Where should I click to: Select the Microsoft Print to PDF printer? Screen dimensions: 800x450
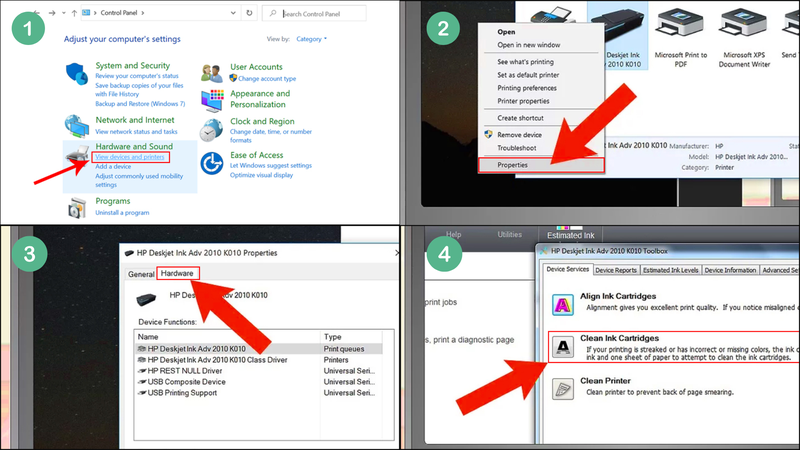(681, 36)
